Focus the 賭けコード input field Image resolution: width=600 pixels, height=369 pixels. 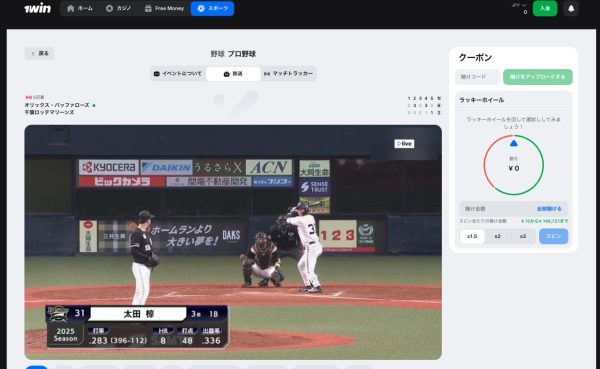click(477, 77)
